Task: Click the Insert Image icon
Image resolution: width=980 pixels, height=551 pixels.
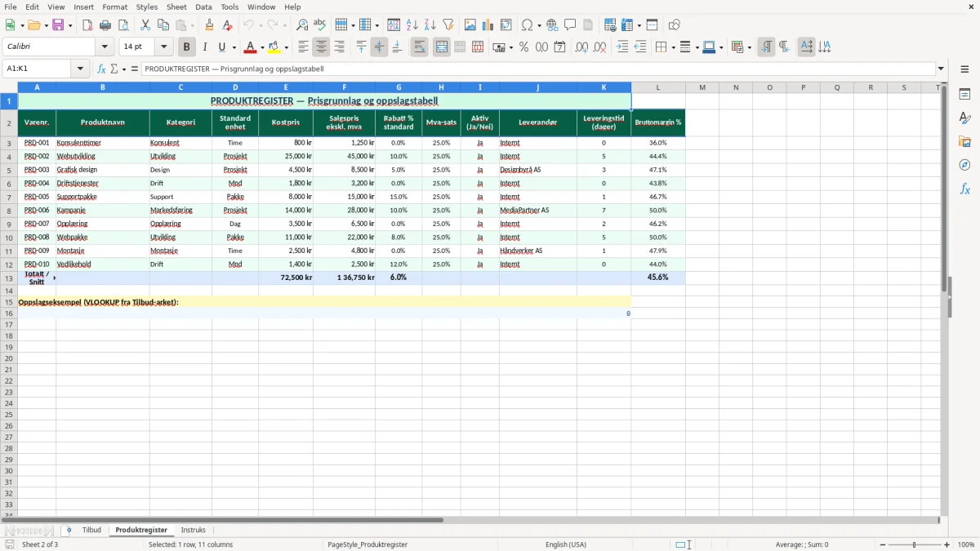Action: [x=470, y=25]
